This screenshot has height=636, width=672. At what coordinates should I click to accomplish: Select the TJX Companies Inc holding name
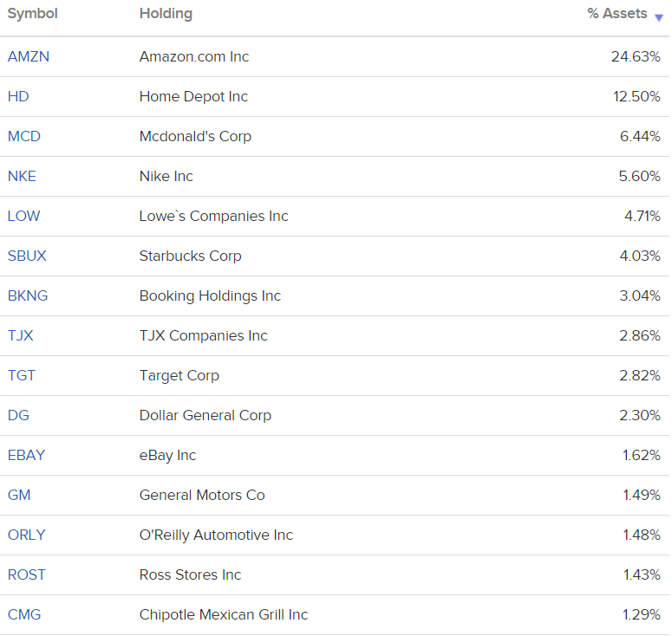(204, 336)
